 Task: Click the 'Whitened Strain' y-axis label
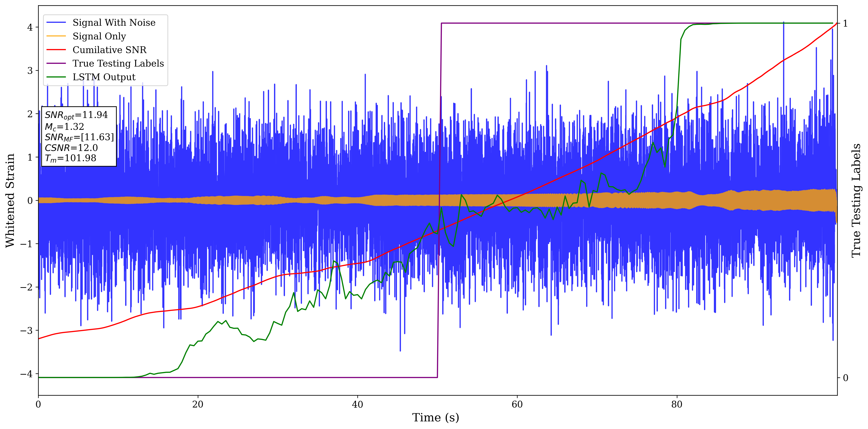pos(10,200)
